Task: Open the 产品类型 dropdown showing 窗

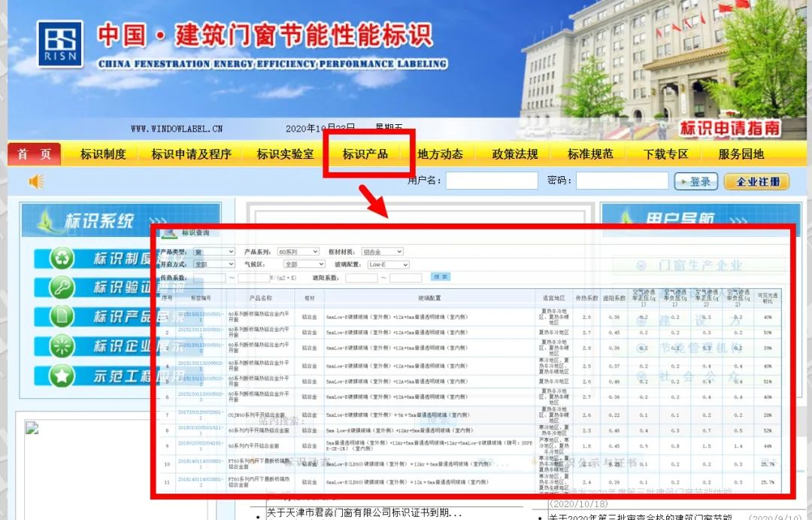Action: click(213, 251)
